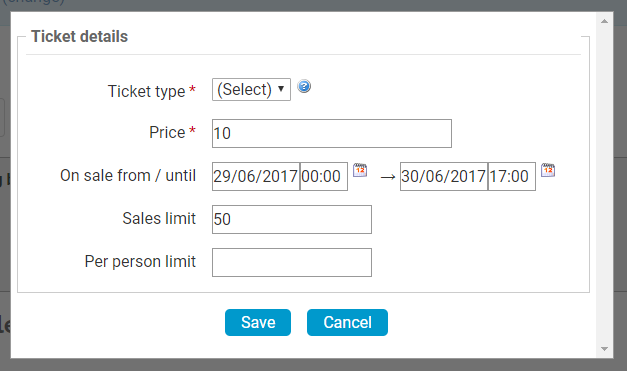Open calendar picker for sale end date
627x371 pixels.
tap(548, 170)
